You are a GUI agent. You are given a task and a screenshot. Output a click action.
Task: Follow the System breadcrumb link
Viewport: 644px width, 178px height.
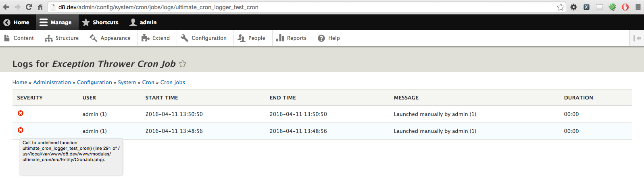click(x=127, y=82)
